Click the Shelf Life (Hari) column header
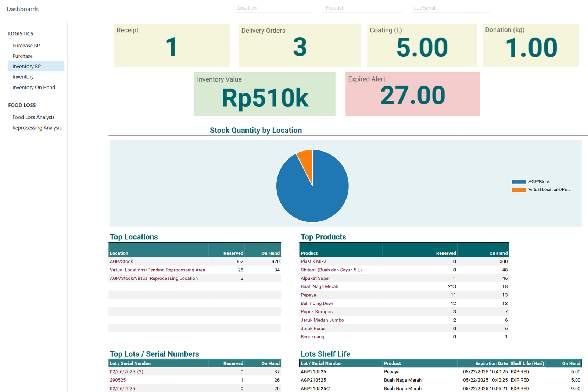The width and height of the screenshot is (588, 392). (527, 363)
